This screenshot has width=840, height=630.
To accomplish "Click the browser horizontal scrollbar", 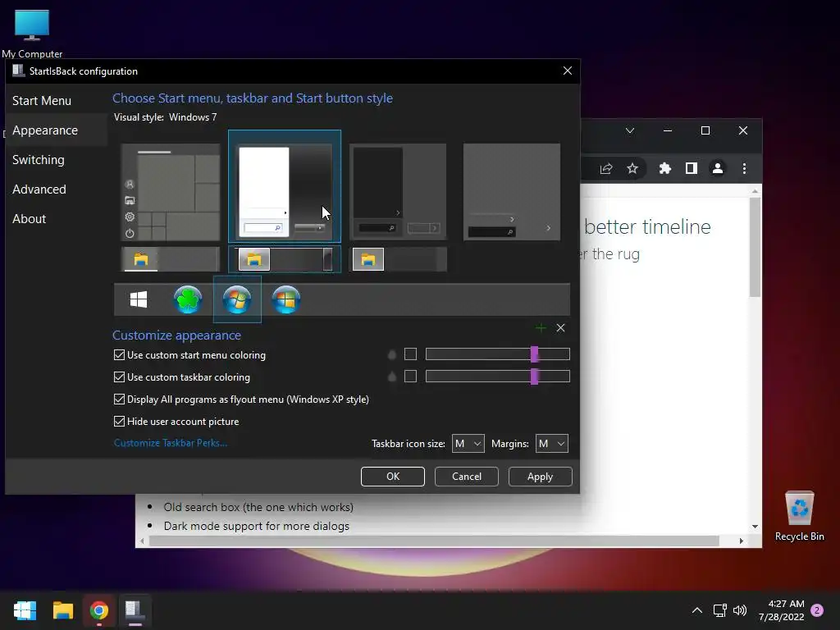I will pos(434,541).
